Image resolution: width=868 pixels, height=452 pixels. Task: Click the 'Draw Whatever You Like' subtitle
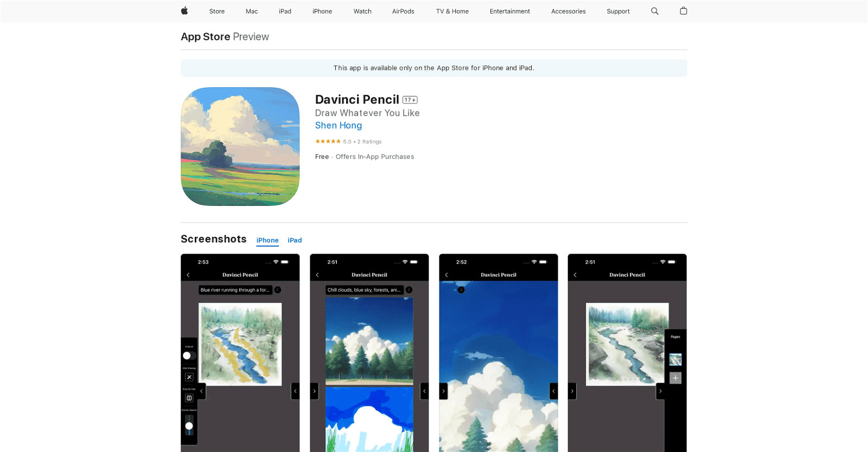pos(367,113)
